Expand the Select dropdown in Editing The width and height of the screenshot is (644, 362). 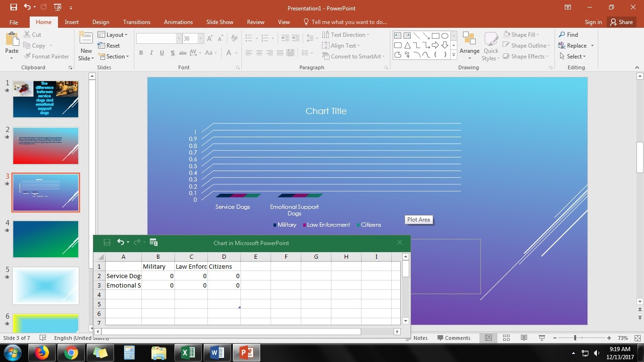(x=573, y=57)
